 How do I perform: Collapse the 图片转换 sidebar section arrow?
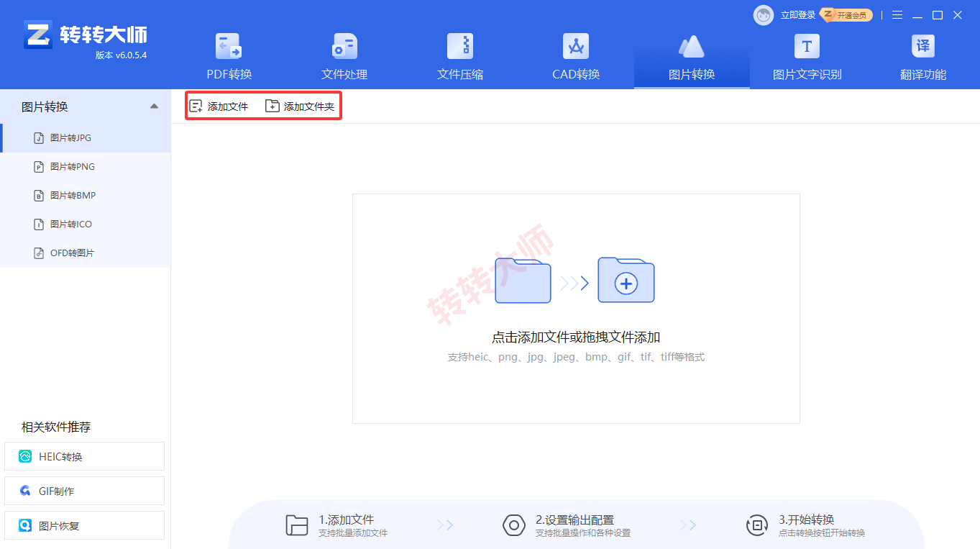coord(154,106)
